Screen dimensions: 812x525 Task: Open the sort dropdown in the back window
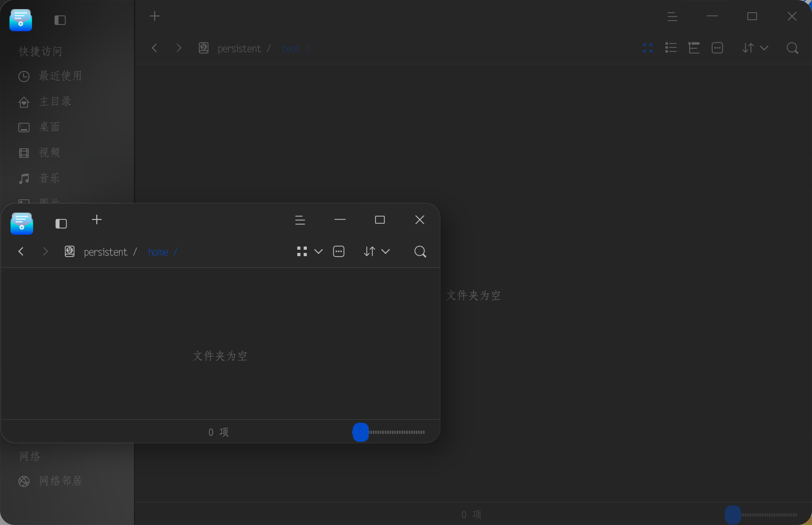755,48
